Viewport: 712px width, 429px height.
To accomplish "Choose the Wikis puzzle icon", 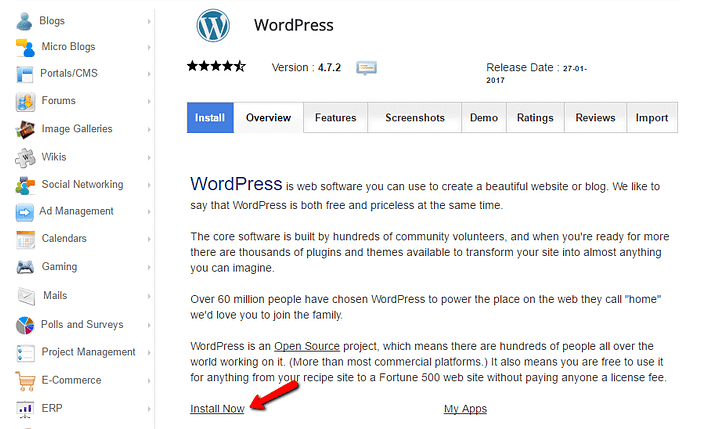I will click(25, 158).
